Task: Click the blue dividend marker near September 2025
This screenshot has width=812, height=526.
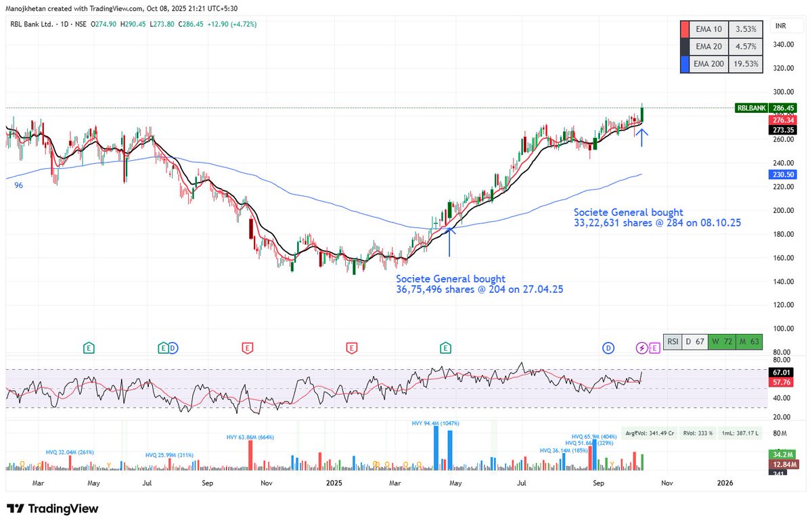Action: (x=608, y=348)
